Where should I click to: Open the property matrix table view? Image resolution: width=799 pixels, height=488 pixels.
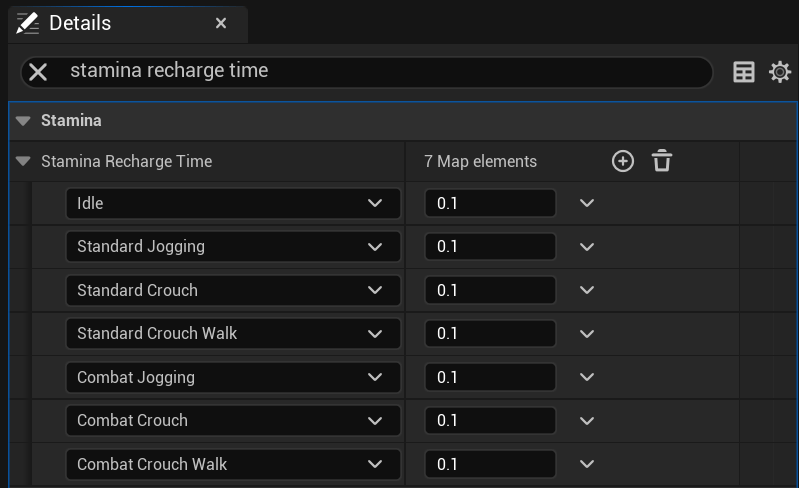(744, 72)
